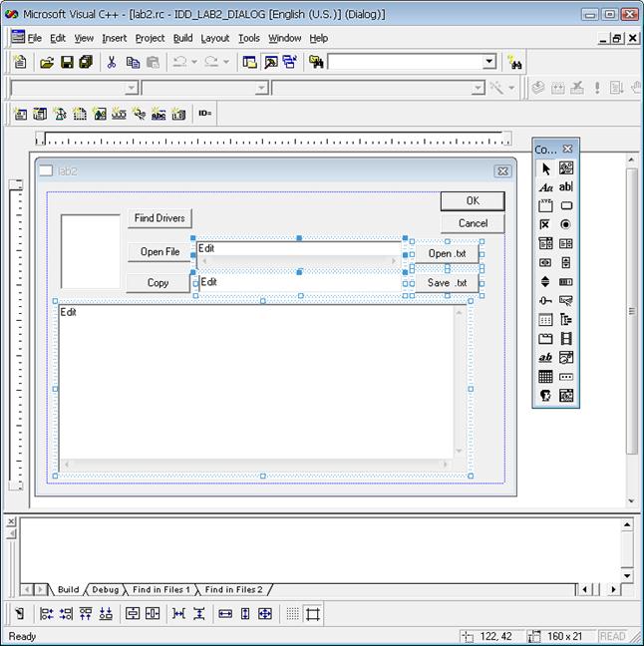Screen dimensions: 644x646
Task: Select the Slider control tool
Action: (x=545, y=301)
